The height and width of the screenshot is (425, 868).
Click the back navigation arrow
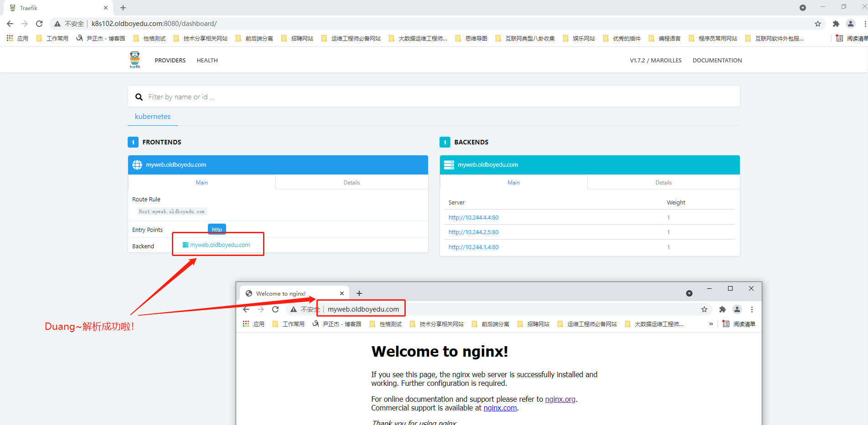coord(10,24)
